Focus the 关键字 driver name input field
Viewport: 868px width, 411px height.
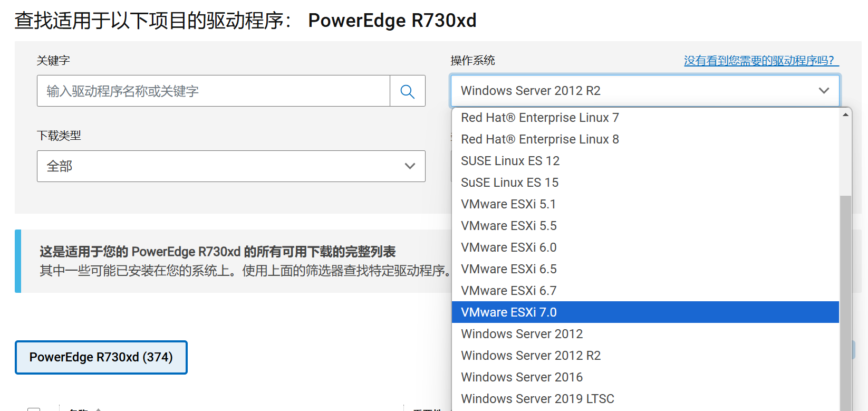214,91
